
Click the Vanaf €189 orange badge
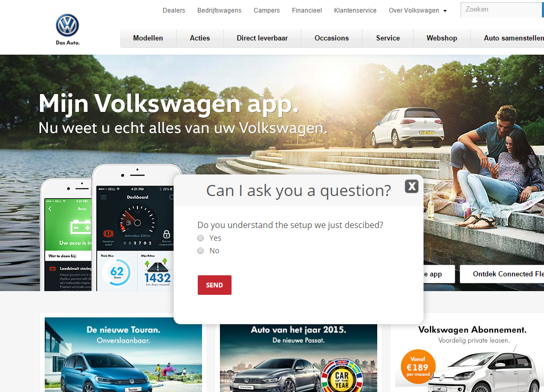[418, 367]
